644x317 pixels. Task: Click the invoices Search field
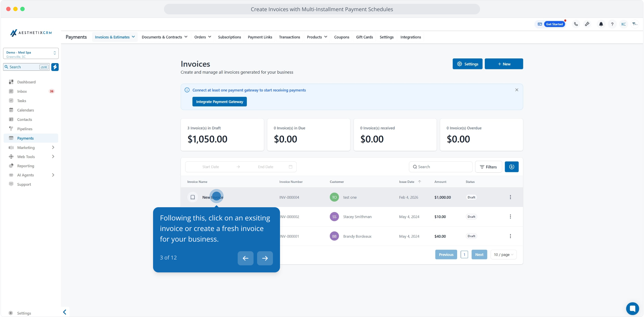[x=441, y=167]
